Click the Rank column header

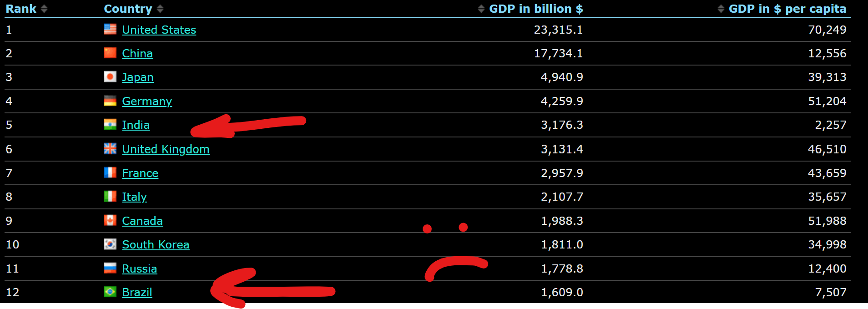pyautogui.click(x=21, y=9)
